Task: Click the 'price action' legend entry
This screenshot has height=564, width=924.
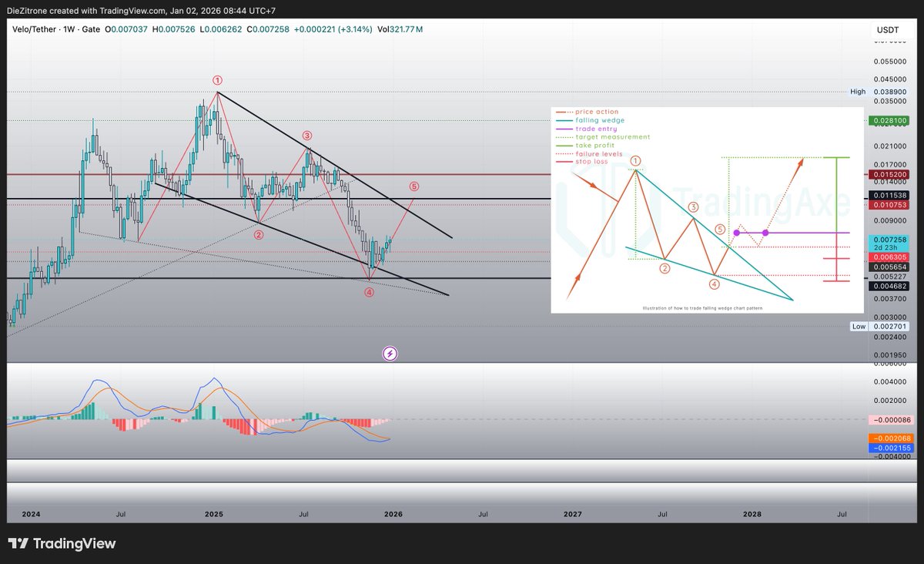Action: click(588, 112)
